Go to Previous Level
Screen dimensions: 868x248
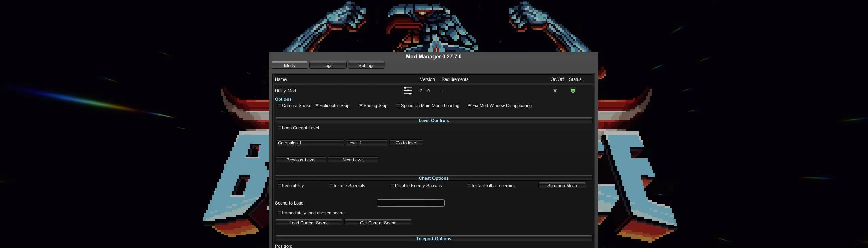coord(301,160)
